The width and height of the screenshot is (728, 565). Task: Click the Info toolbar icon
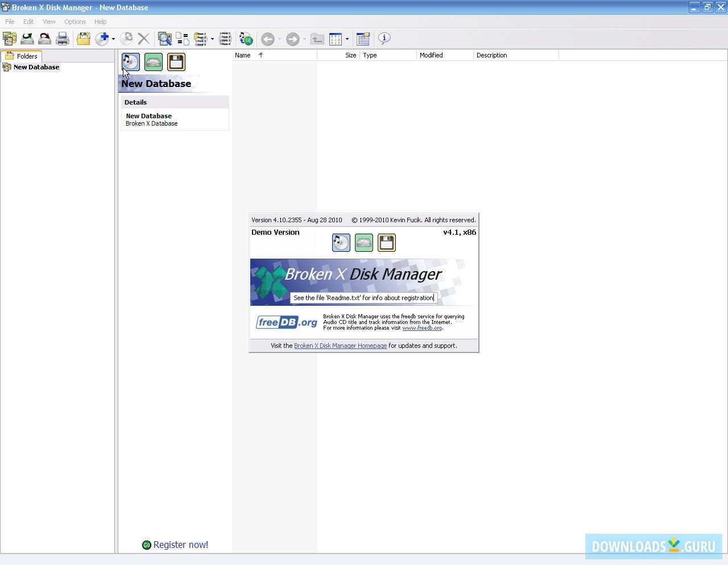(384, 39)
